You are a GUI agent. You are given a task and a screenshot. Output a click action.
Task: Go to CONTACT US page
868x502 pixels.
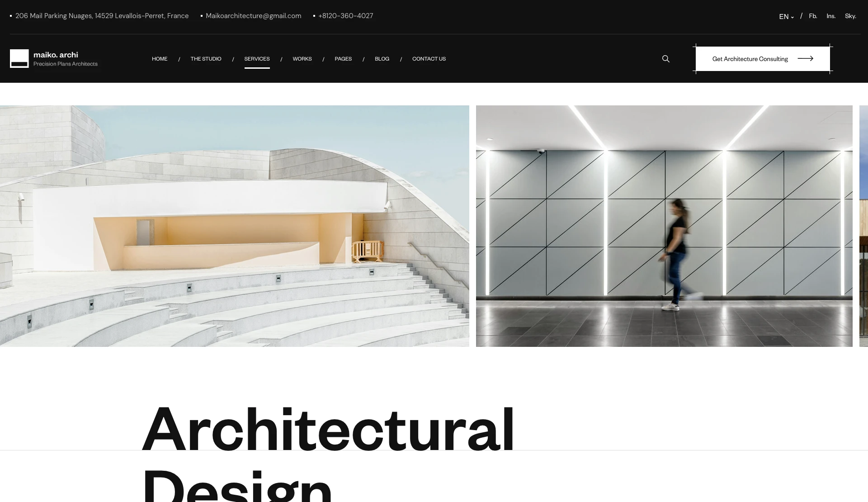click(x=429, y=59)
